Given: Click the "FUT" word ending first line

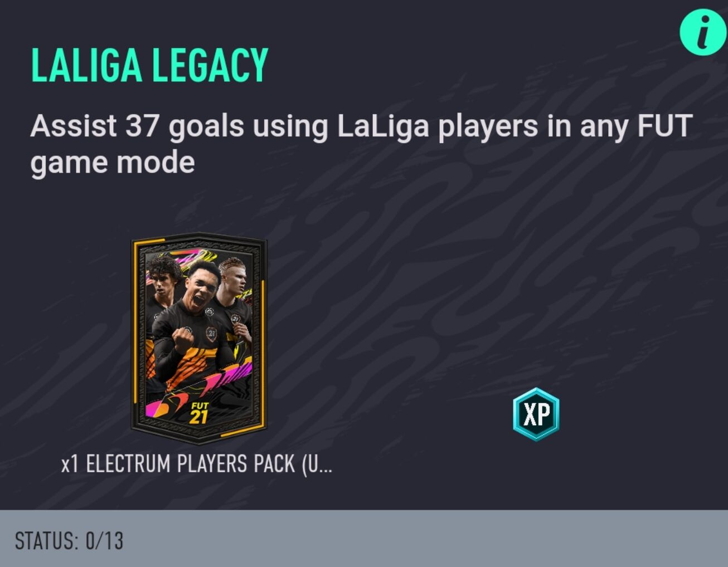Looking at the screenshot, I should 664,126.
